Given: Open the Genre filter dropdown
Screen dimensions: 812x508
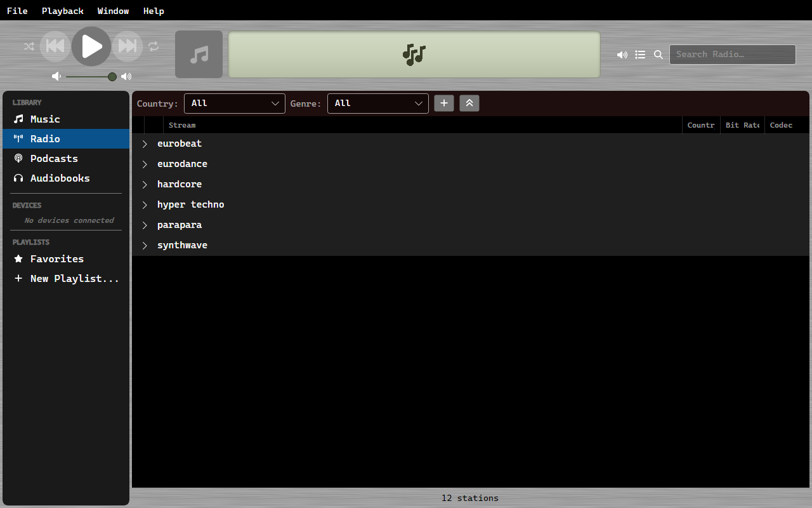Looking at the screenshot, I should 378,104.
